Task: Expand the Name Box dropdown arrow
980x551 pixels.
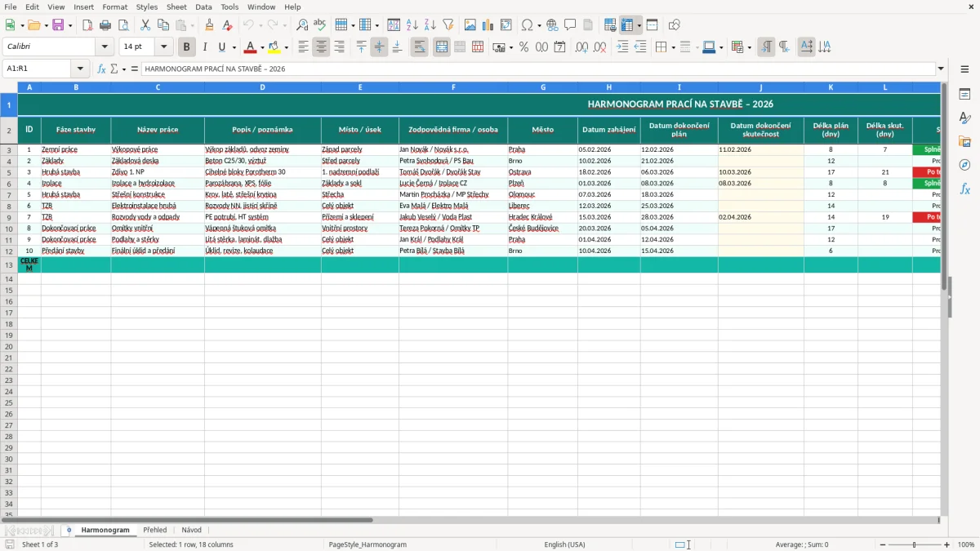Action: click(x=80, y=69)
